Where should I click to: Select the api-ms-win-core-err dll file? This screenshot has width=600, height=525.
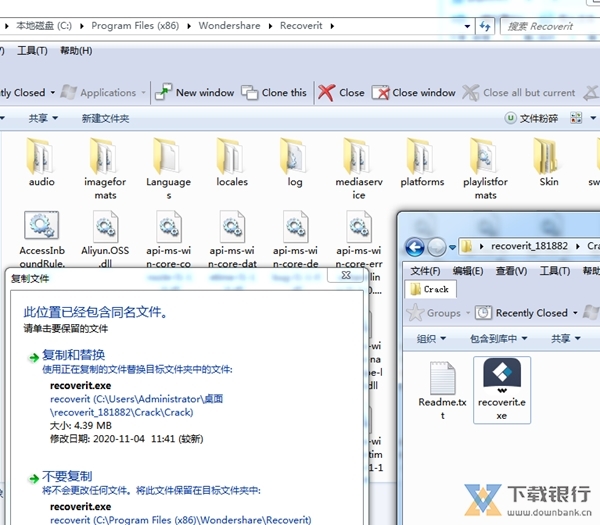coord(359,239)
